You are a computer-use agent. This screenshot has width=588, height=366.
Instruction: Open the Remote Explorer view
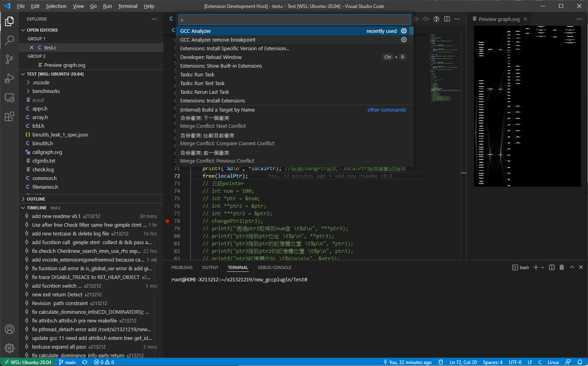9,97
